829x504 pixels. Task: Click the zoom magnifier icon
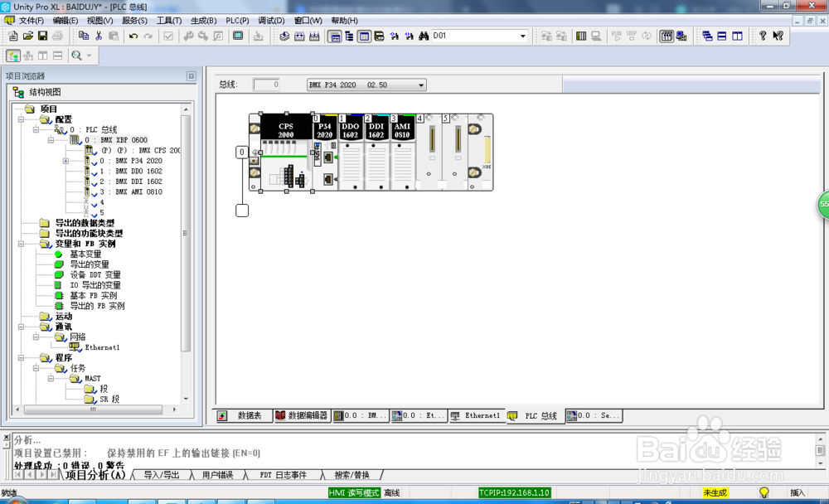(76, 56)
